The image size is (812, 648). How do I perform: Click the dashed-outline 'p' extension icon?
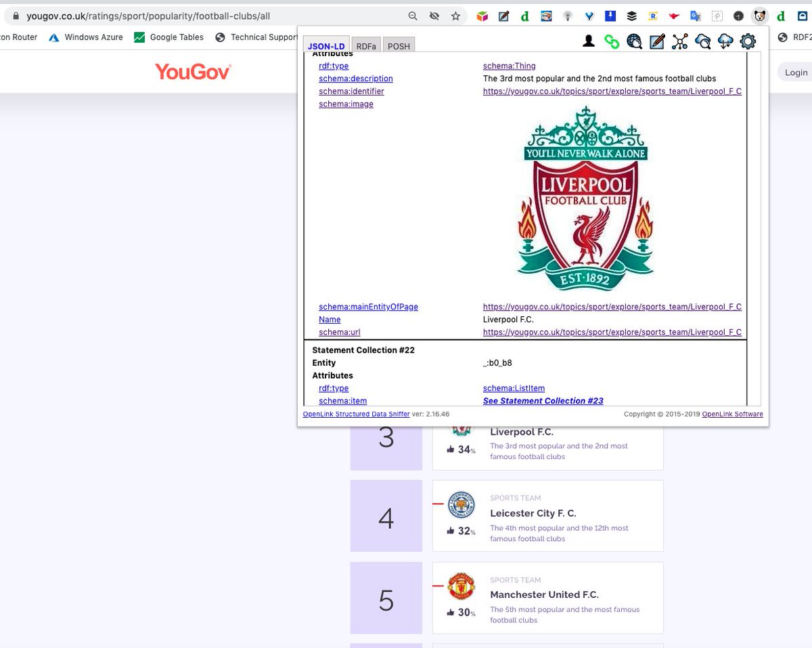click(717, 16)
